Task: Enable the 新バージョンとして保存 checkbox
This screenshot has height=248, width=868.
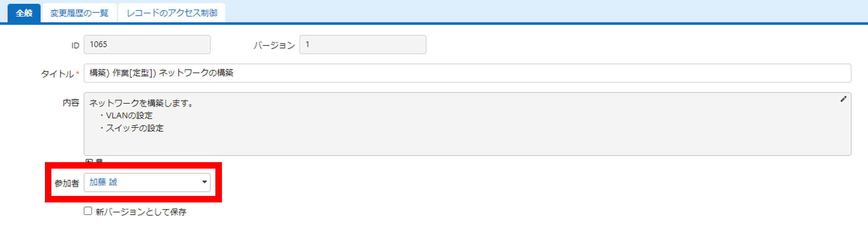Action: (88, 211)
